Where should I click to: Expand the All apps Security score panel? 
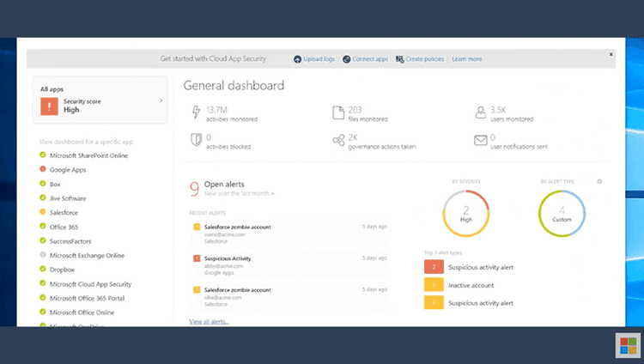[x=161, y=100]
